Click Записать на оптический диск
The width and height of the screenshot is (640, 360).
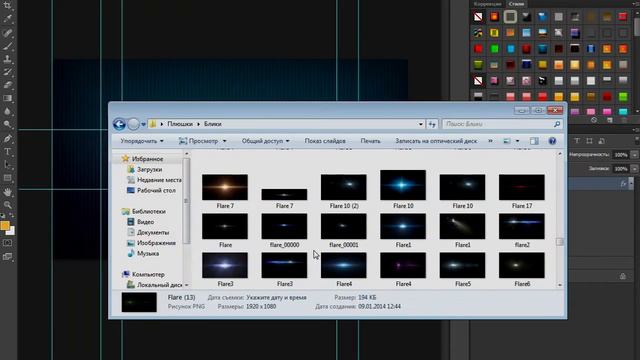click(x=436, y=141)
